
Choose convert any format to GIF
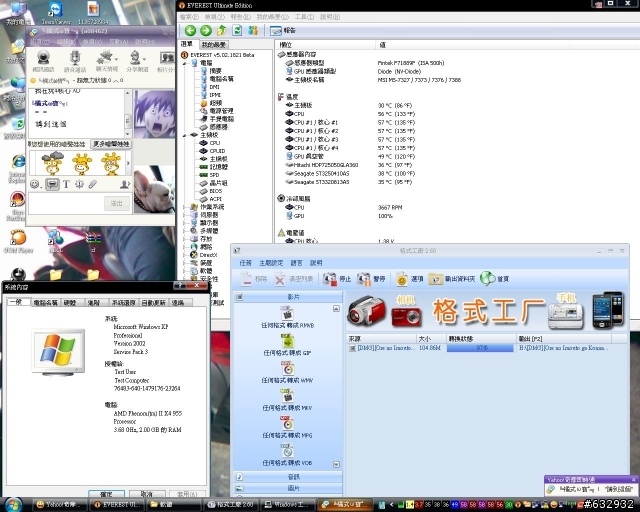(x=287, y=345)
